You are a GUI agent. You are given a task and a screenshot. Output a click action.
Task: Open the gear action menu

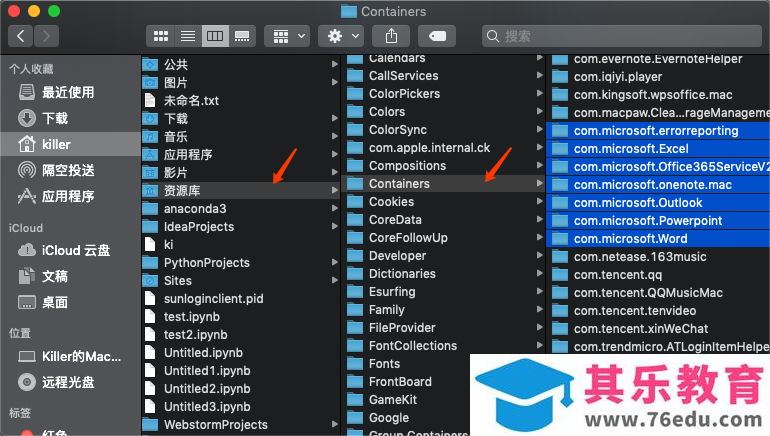click(x=341, y=36)
